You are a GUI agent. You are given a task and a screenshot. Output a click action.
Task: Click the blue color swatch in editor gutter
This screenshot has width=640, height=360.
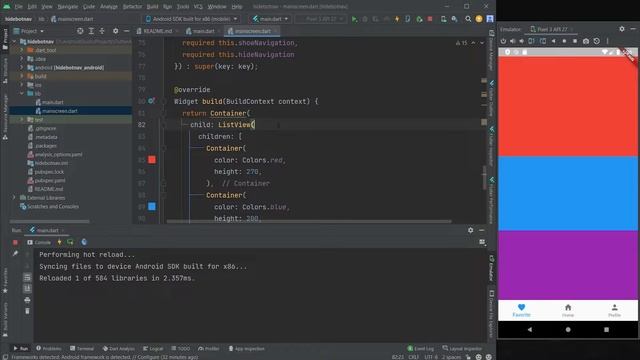[x=152, y=207]
